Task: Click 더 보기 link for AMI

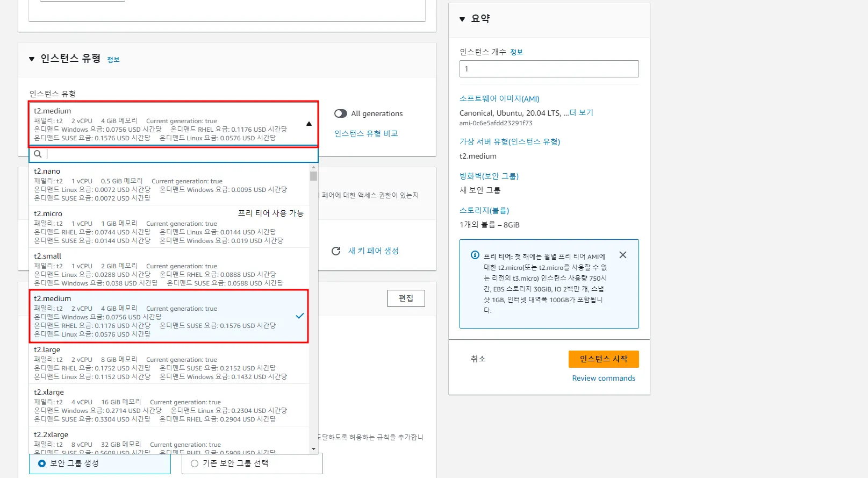Action: (582, 112)
